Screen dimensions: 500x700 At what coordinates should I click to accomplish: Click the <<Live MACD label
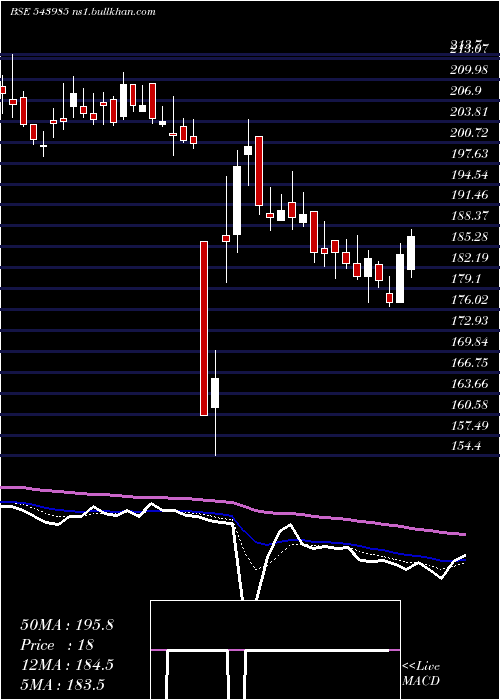(x=421, y=674)
